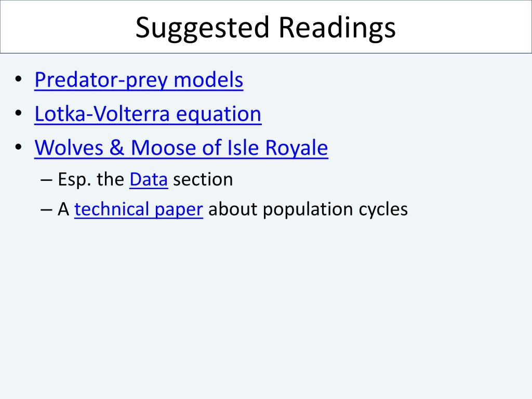532x399 pixels.
Task: Click the letter A before technical paper
Action: pos(63,209)
